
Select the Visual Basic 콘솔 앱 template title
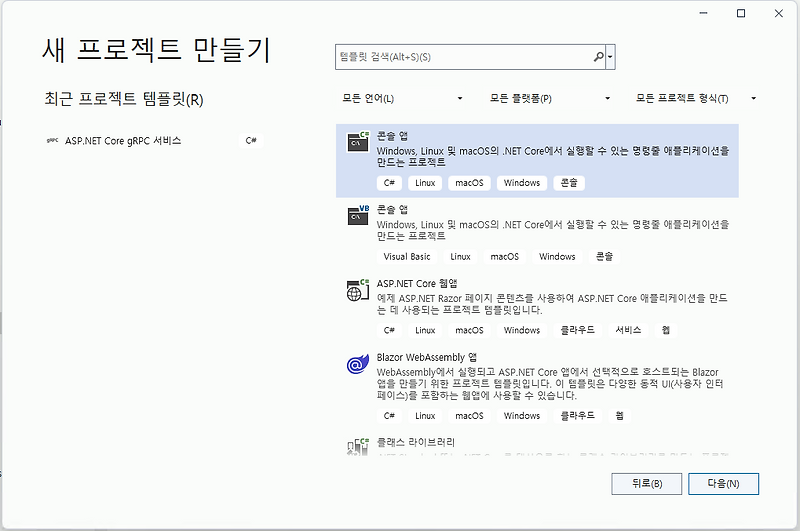[x=392, y=209]
